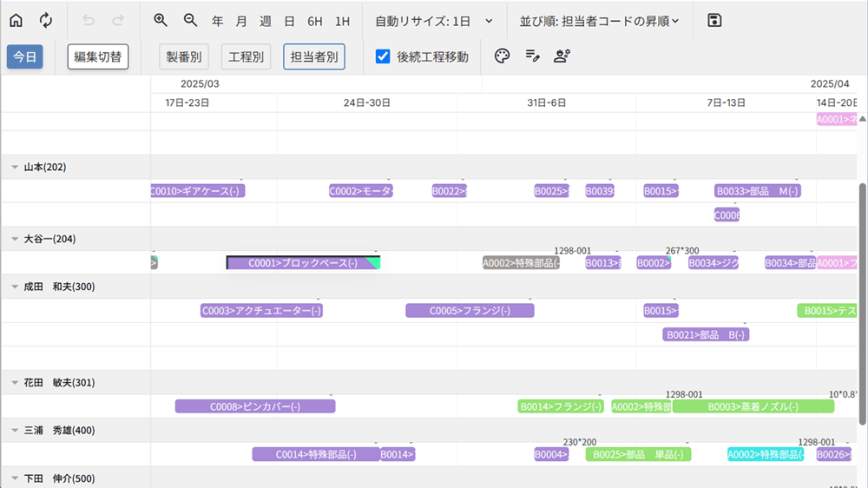Screen dimensions: 868x488
Task: Open the color palette icon
Action: click(x=502, y=56)
